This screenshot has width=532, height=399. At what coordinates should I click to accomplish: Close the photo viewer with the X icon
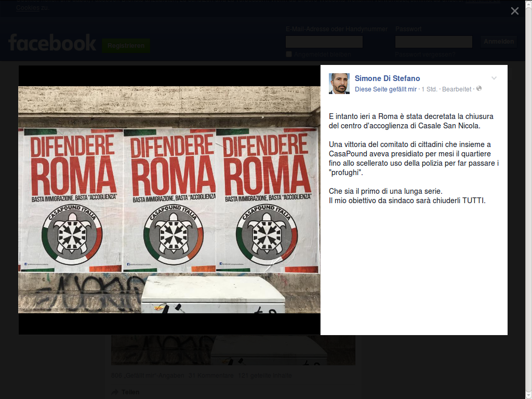tap(515, 11)
